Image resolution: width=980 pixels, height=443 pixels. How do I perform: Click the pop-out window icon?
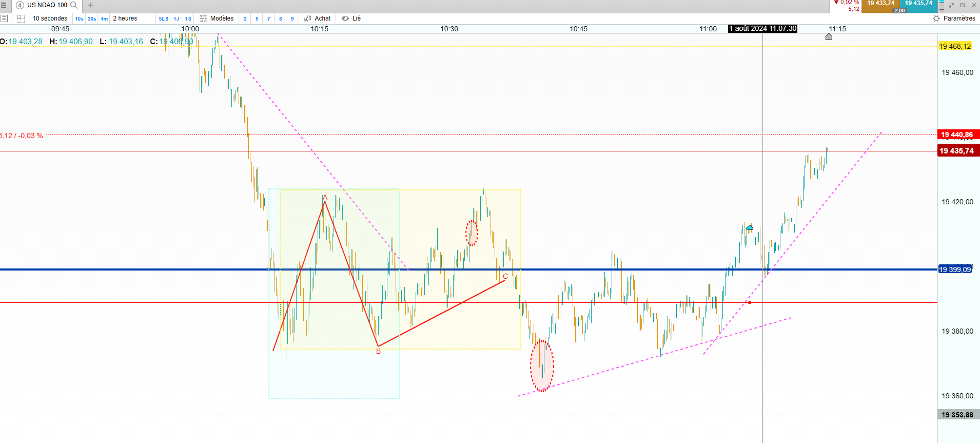[x=963, y=5]
